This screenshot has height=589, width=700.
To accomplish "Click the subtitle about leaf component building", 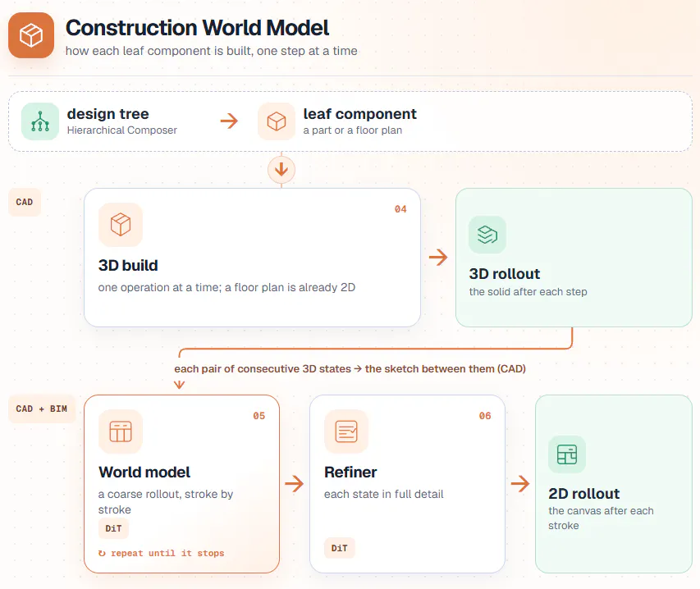I will coord(212,51).
